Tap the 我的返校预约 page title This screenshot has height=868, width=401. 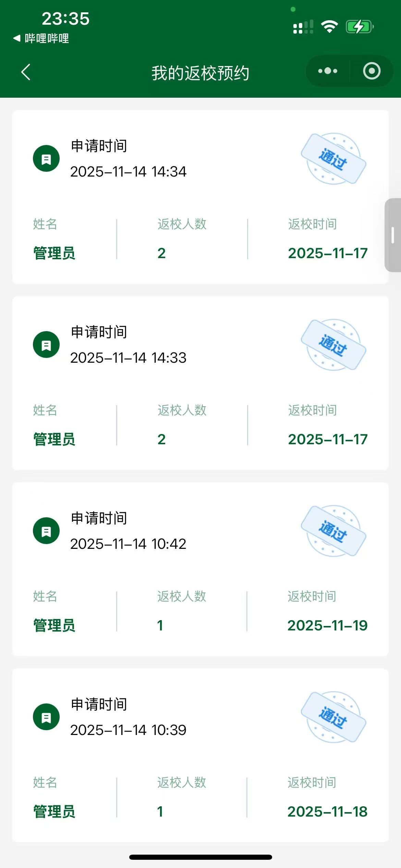click(200, 73)
